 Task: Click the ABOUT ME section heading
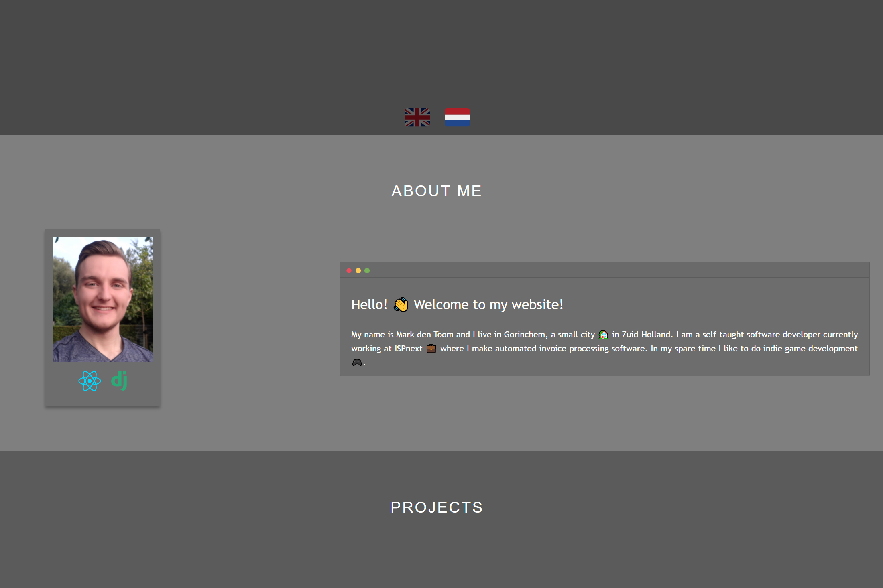pos(436,191)
